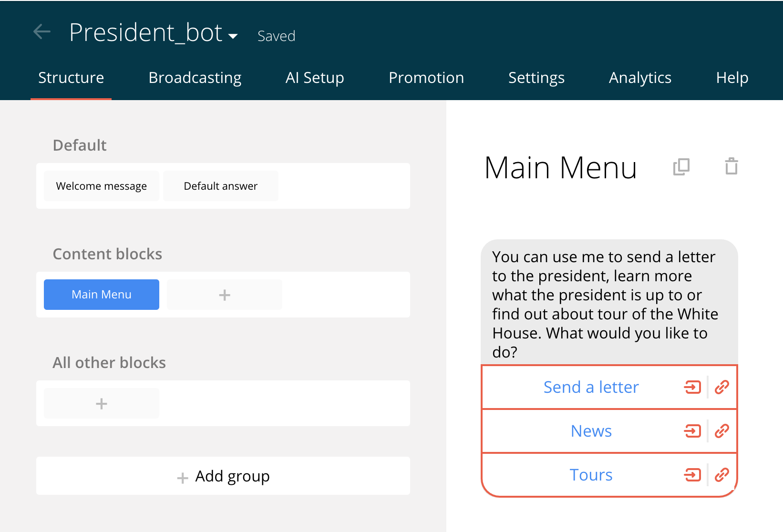The height and width of the screenshot is (532, 783).
Task: Add a new block in Content blocks
Action: pos(225,295)
